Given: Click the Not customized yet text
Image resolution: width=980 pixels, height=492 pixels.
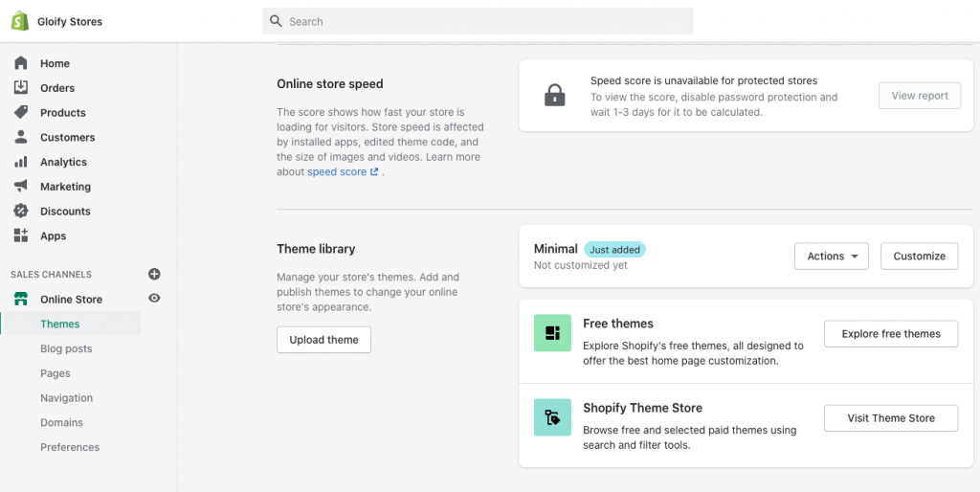Looking at the screenshot, I should tap(581, 265).
